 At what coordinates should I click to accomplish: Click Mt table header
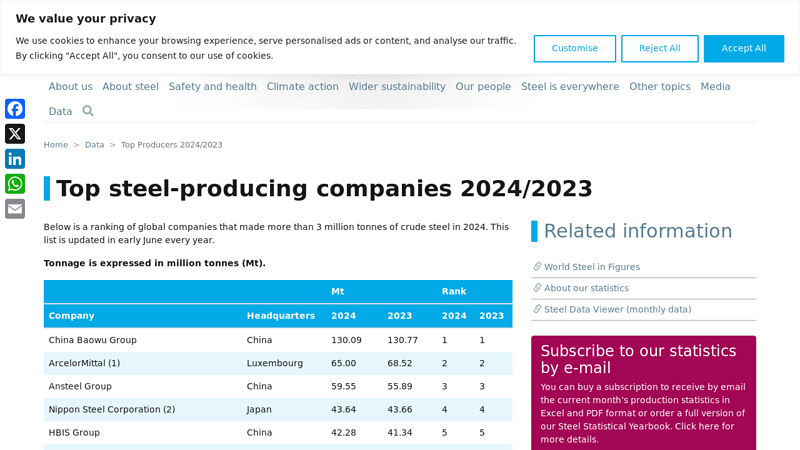[x=337, y=291]
